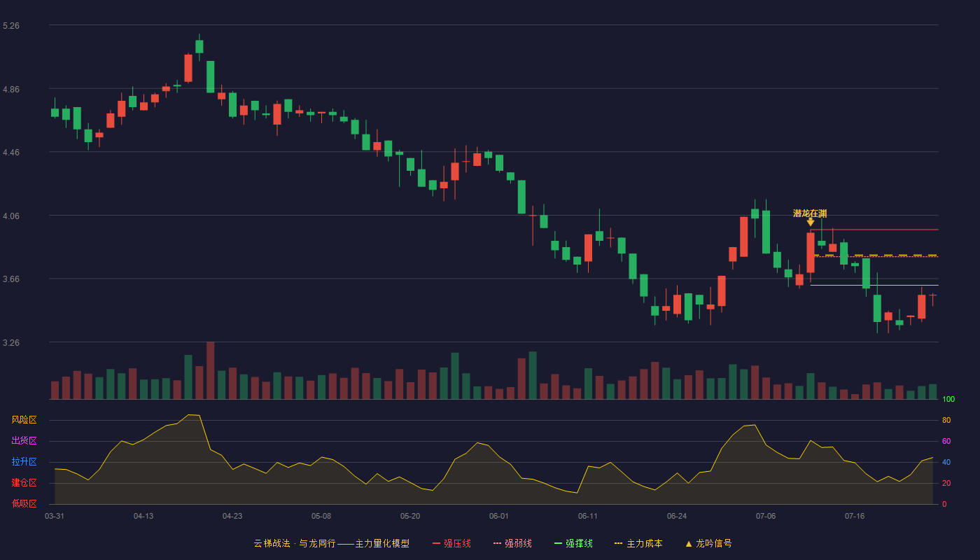Click the 5.26 price axis label
The width and height of the screenshot is (980, 560).
tap(11, 25)
